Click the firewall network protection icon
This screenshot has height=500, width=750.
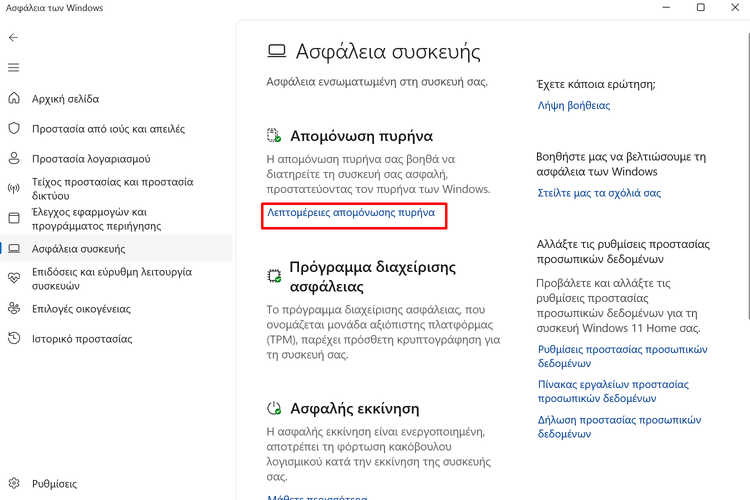click(x=14, y=189)
